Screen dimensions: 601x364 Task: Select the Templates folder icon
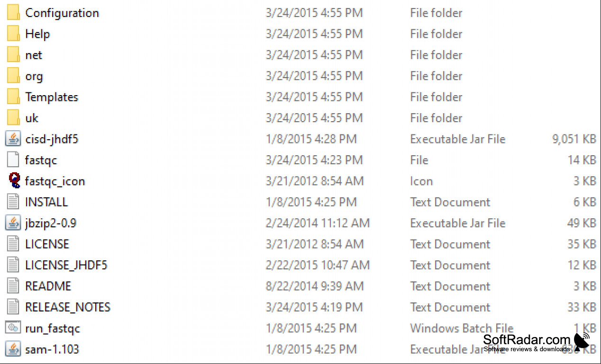[x=13, y=97]
